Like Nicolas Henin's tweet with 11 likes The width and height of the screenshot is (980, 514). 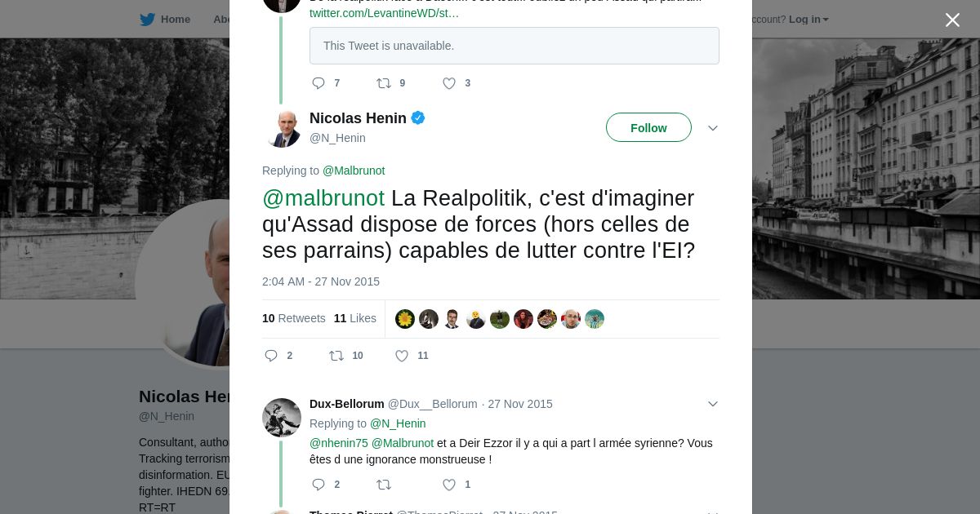[x=402, y=356]
